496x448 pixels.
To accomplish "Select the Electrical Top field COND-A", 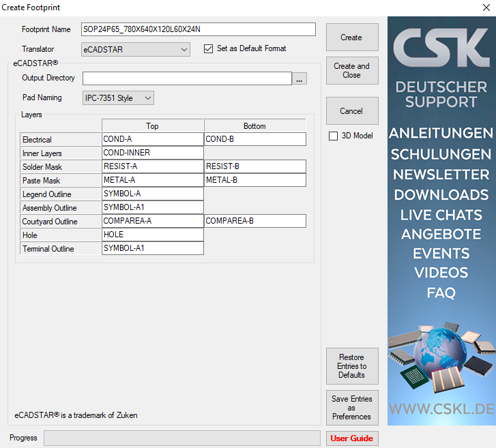I will (x=152, y=139).
